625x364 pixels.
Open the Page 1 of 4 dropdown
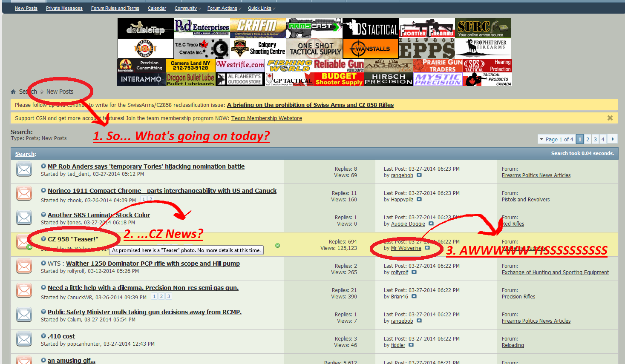[x=556, y=139]
